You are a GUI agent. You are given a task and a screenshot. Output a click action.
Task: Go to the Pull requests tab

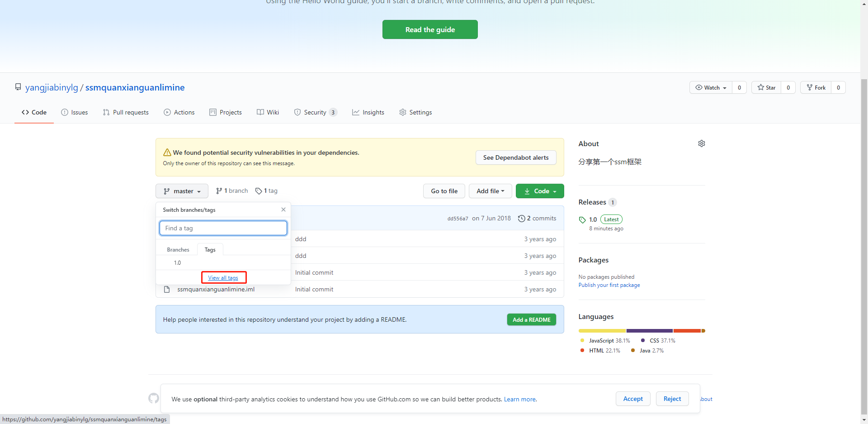[x=126, y=112]
